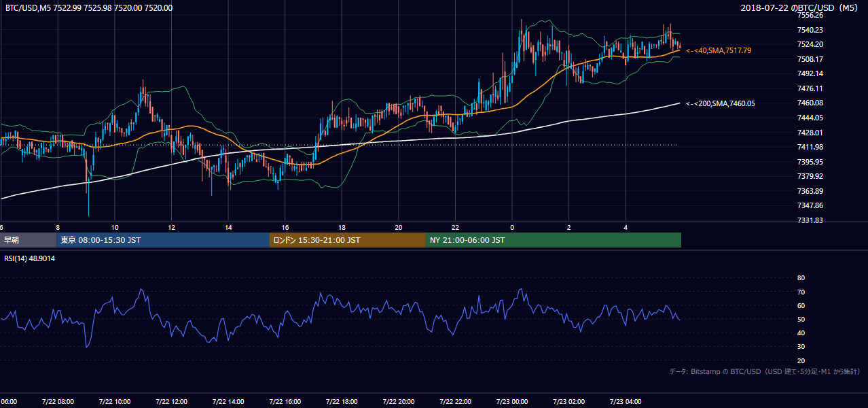Click the 7/22 18:00 time label

pos(342,402)
